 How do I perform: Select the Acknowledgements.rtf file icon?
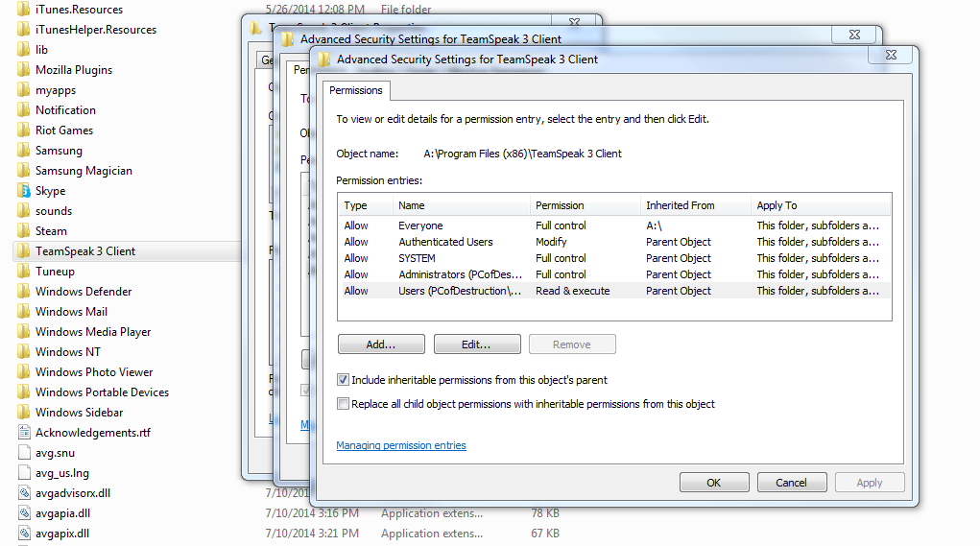tap(24, 433)
